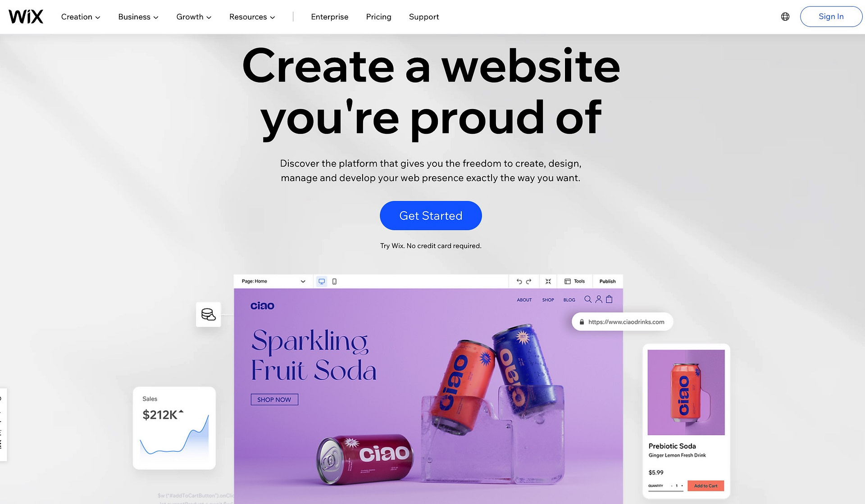Select the Enterprise menu item
The width and height of the screenshot is (865, 504).
[329, 16]
